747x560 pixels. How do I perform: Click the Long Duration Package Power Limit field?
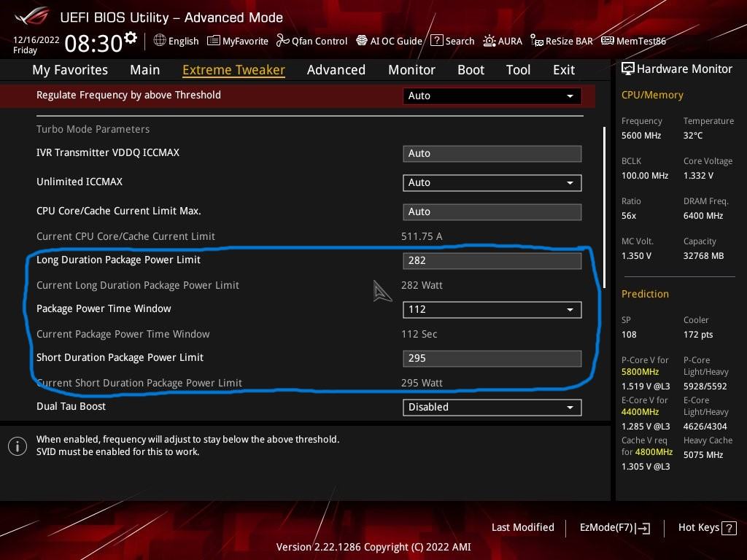tap(492, 261)
